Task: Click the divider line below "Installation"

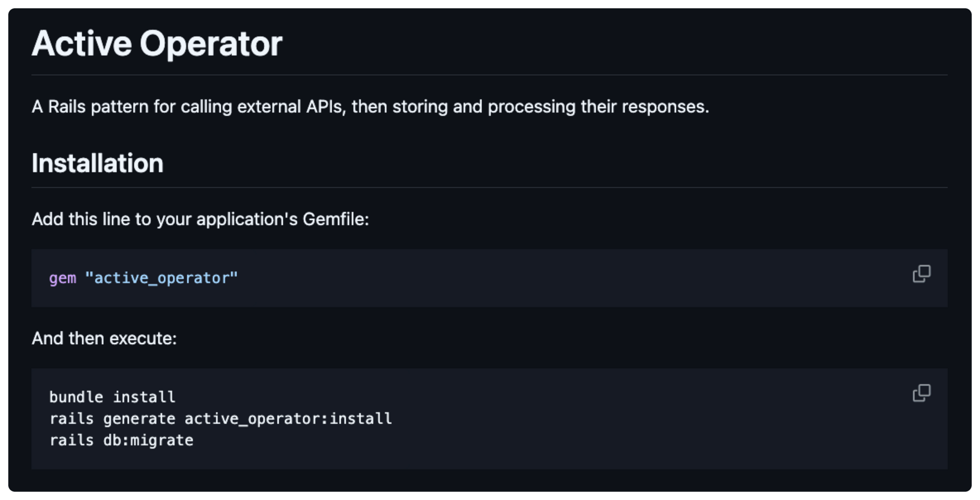Action: pos(489,187)
